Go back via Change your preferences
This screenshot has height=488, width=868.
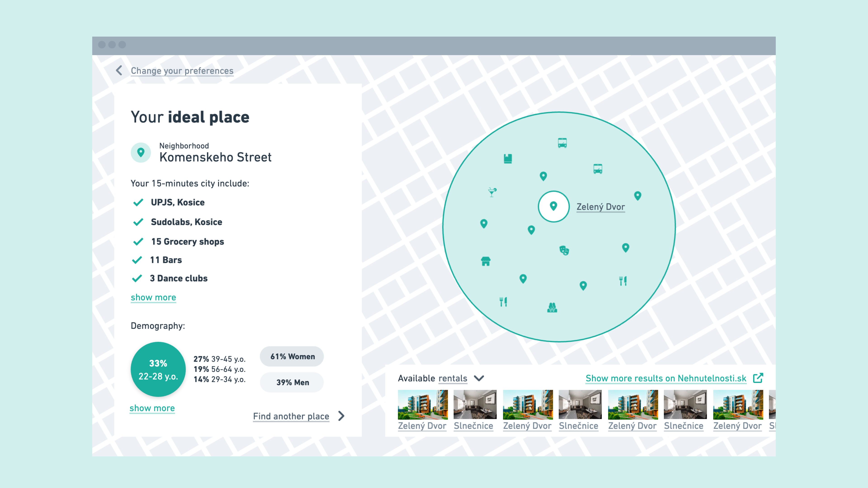182,71
